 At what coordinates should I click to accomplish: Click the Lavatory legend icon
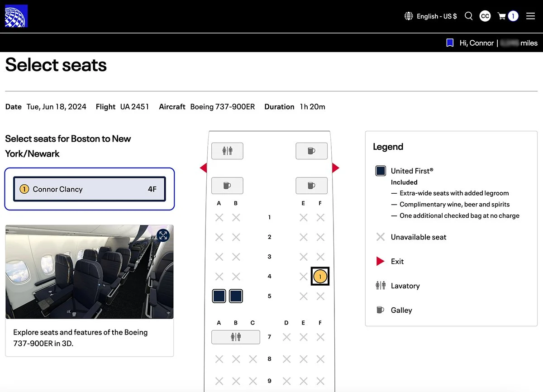[x=381, y=286]
